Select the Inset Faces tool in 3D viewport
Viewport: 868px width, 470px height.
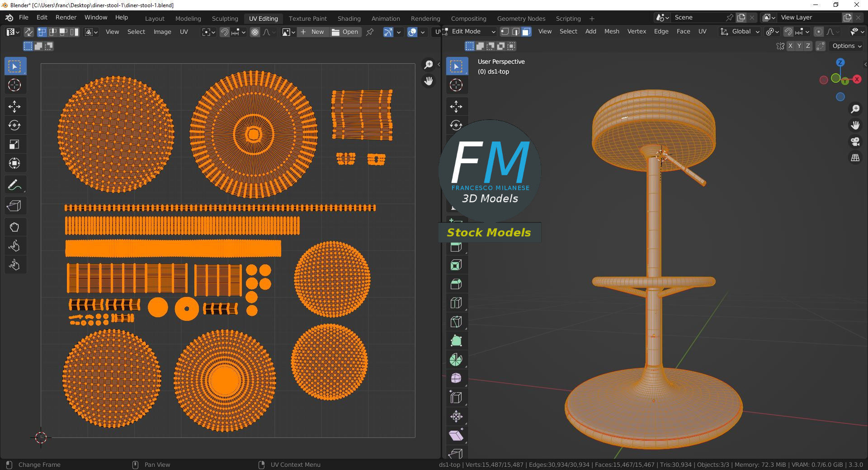456,265
